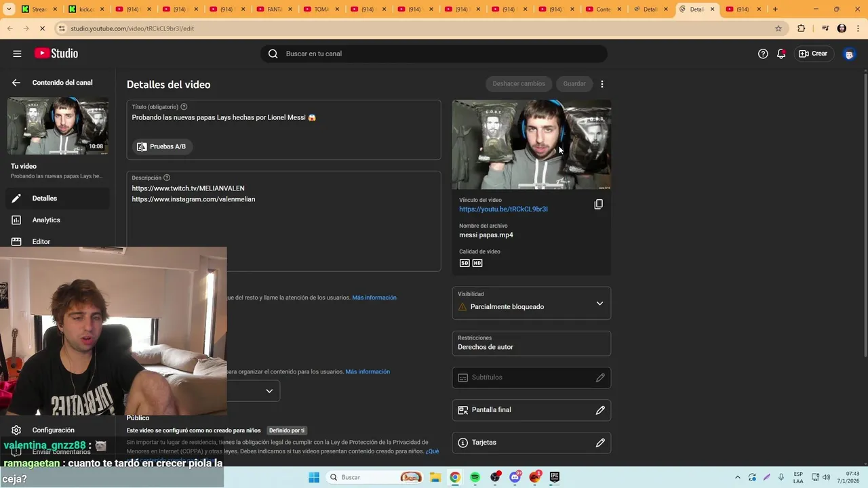The height and width of the screenshot is (488, 868).
Task: Click the title help icon beside Título
Action: (x=184, y=107)
